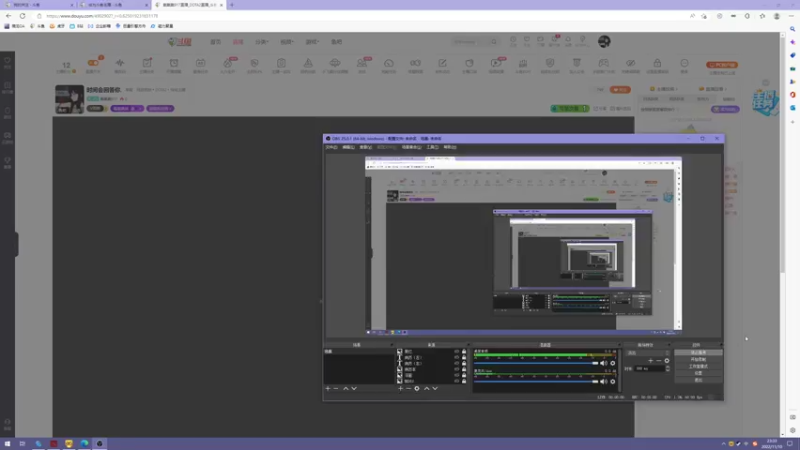Open Edge sidebar search icon
The image size is (800, 450).
click(x=792, y=29)
